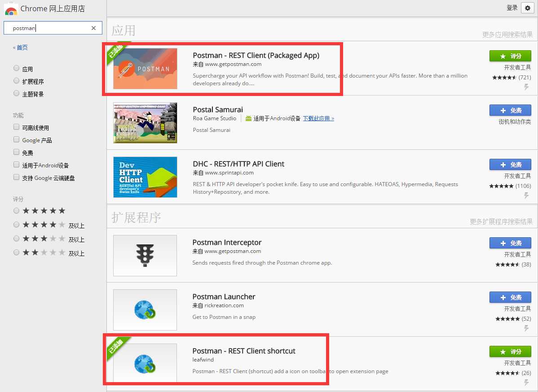Open Postman Interceptor traffic light icon
The width and height of the screenshot is (538, 392).
pyautogui.click(x=145, y=256)
